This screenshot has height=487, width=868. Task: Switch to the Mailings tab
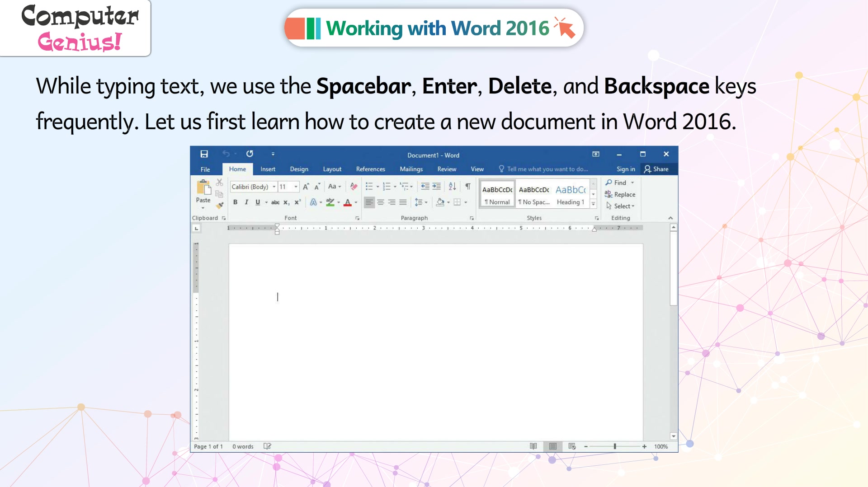point(411,169)
